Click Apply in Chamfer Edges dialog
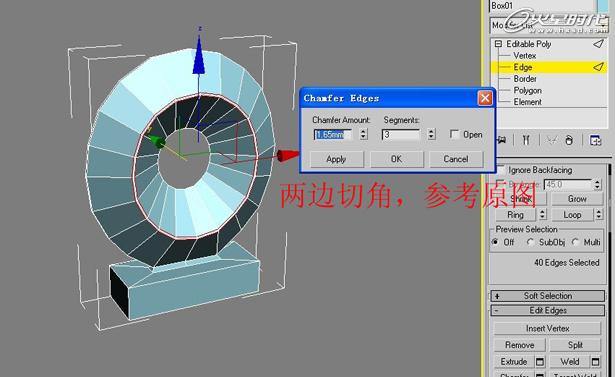Screen dimensions: 615x377 coord(337,159)
